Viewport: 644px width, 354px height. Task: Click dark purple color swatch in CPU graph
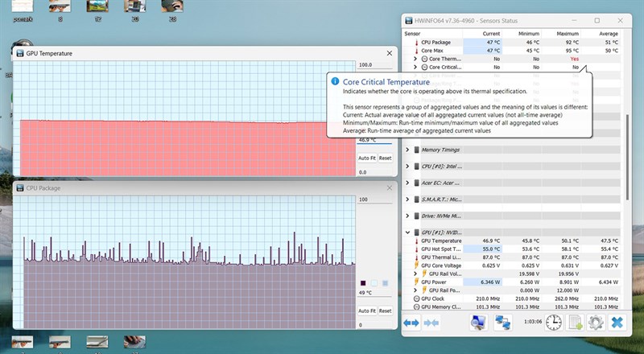coord(365,283)
